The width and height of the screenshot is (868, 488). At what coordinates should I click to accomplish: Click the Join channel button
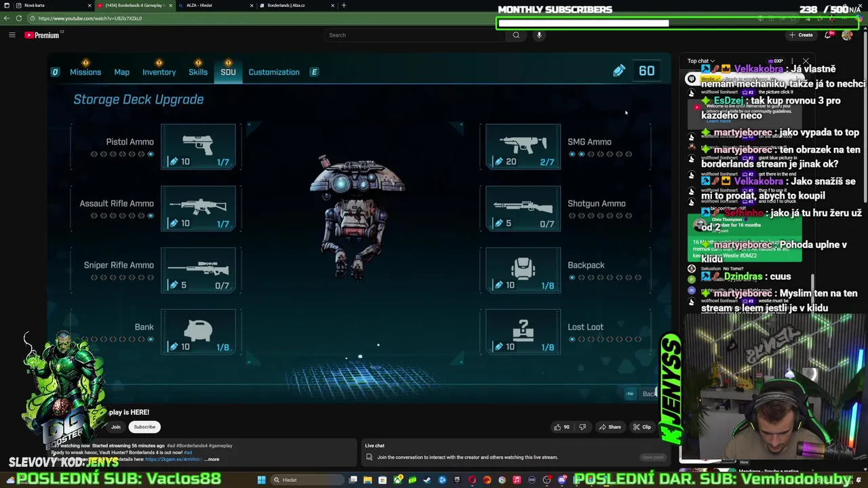pyautogui.click(x=116, y=427)
